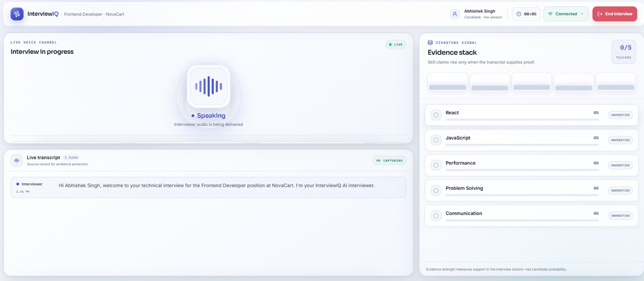The width and height of the screenshot is (644, 281).
Task: Click the React UNVERIFIED badge
Action: tap(620, 115)
